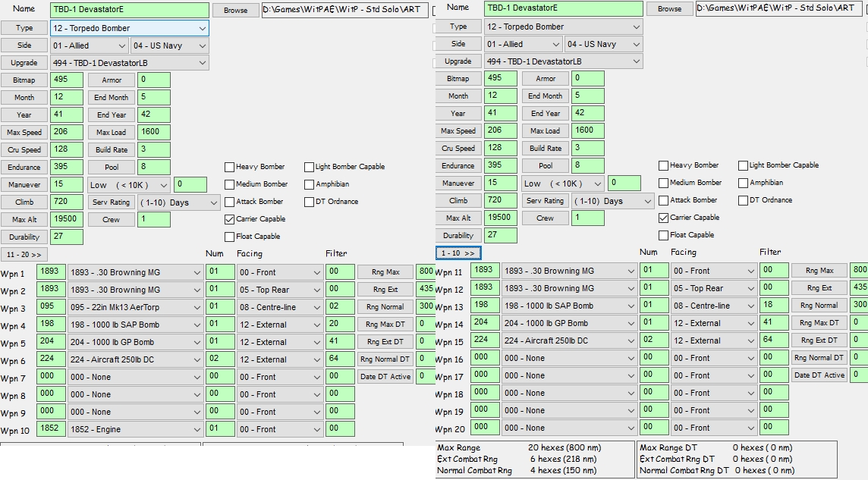868x480 pixels.
Task: Click the Name field in right panel
Action: [564, 8]
